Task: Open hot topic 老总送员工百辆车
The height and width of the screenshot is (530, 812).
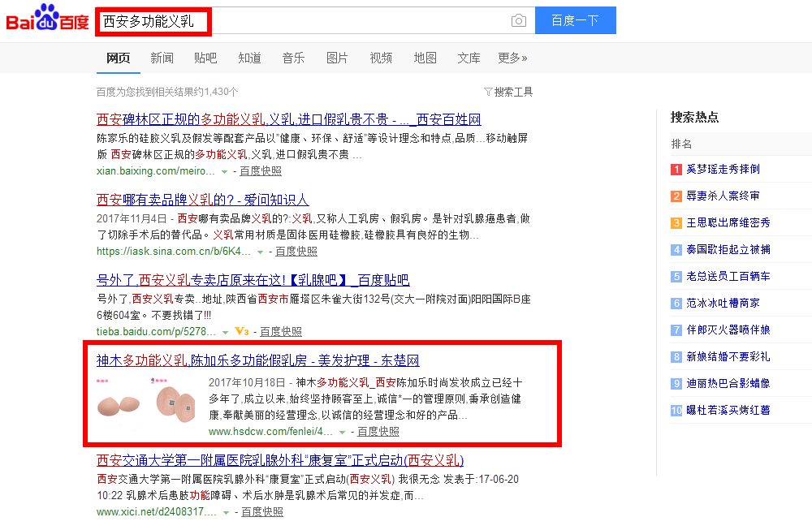Action: point(728,277)
